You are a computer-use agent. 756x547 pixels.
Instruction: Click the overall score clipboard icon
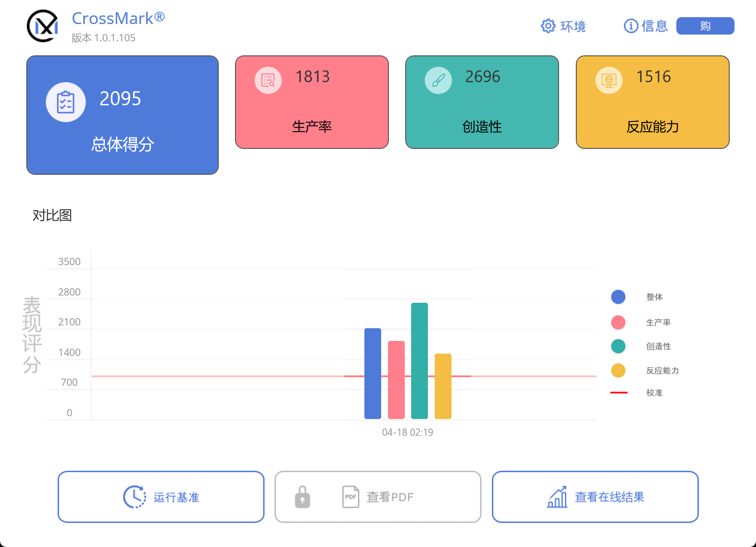point(66,102)
